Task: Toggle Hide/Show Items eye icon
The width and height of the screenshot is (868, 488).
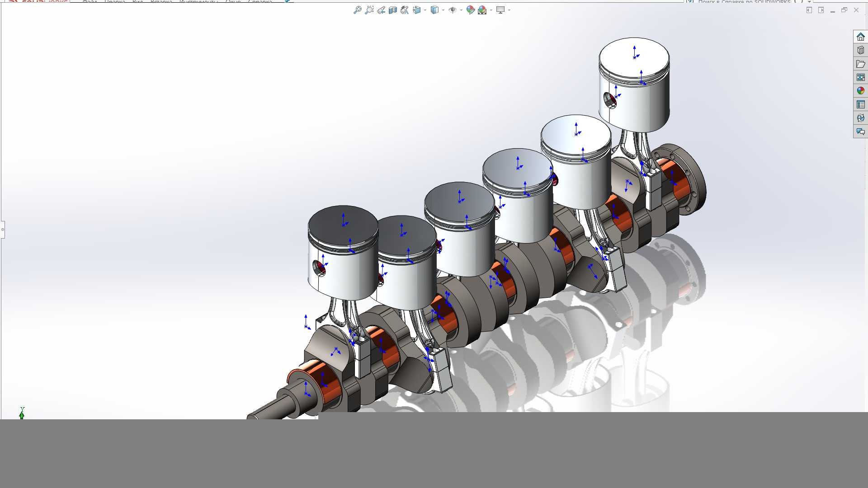Action: tap(453, 10)
